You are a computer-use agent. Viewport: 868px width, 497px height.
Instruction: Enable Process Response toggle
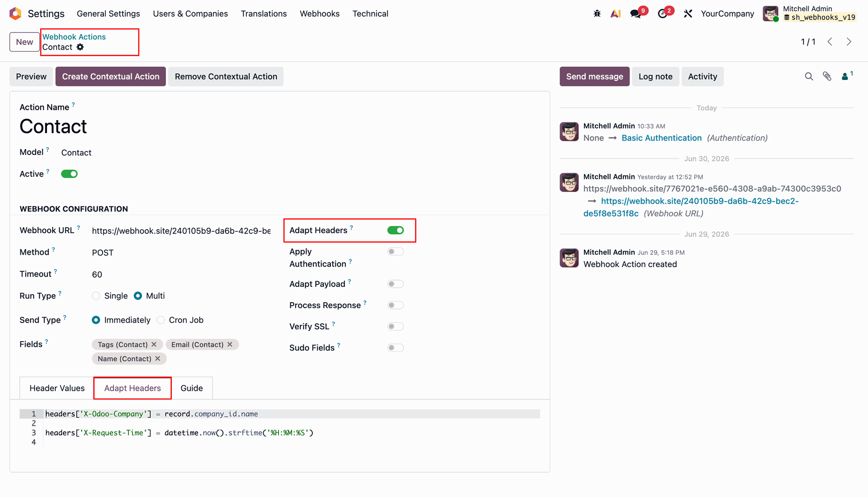(396, 305)
